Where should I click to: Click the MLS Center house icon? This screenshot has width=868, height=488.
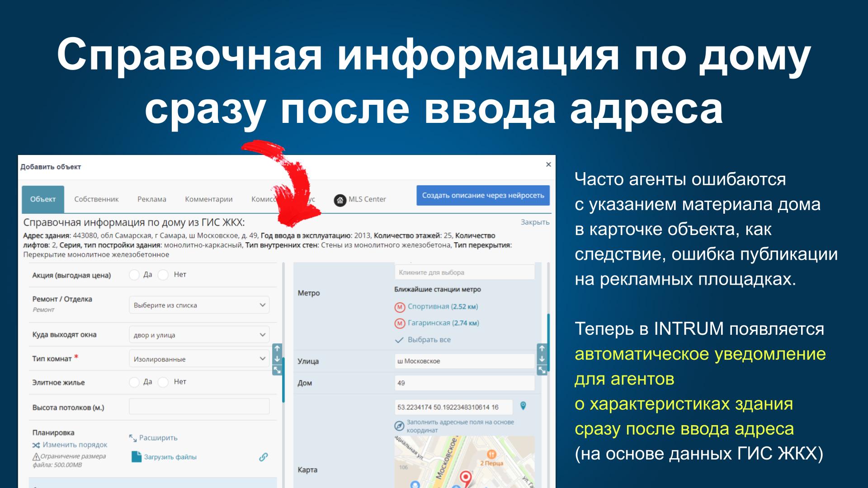[340, 200]
